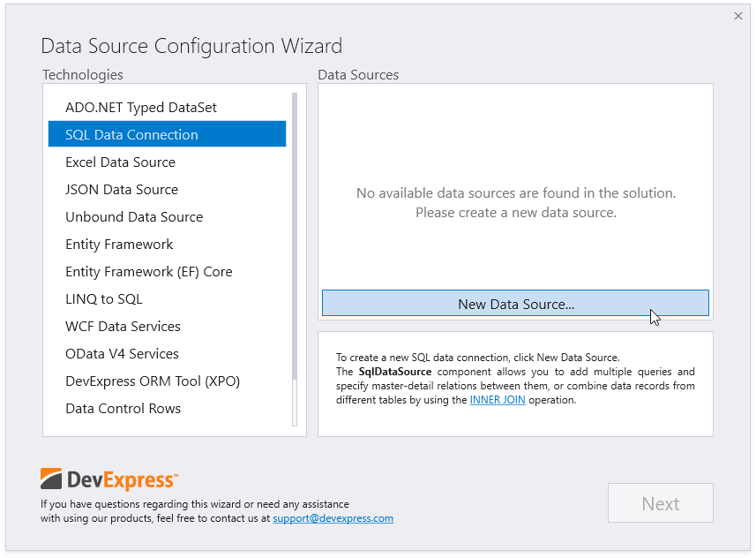Select Unbound Data Source option
The width and height of the screenshot is (756, 558).
pyautogui.click(x=167, y=216)
